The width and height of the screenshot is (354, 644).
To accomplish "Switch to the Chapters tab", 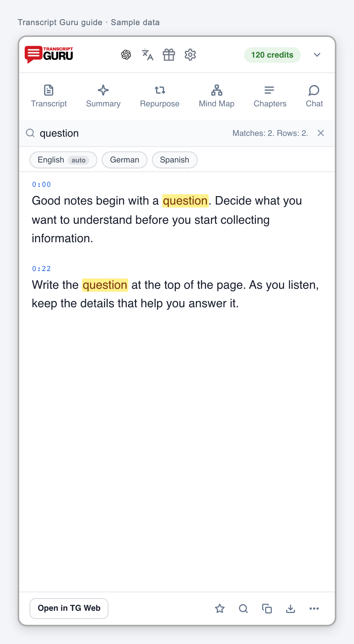I will (x=270, y=96).
